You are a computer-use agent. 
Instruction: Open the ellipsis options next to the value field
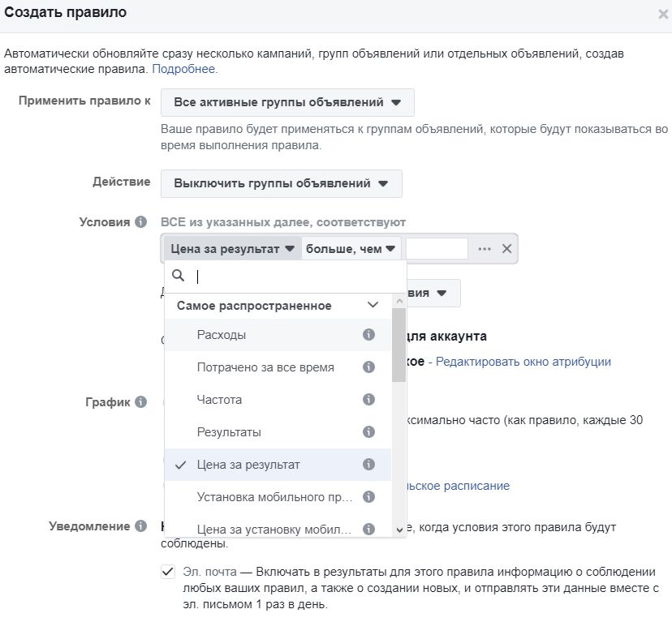(485, 248)
